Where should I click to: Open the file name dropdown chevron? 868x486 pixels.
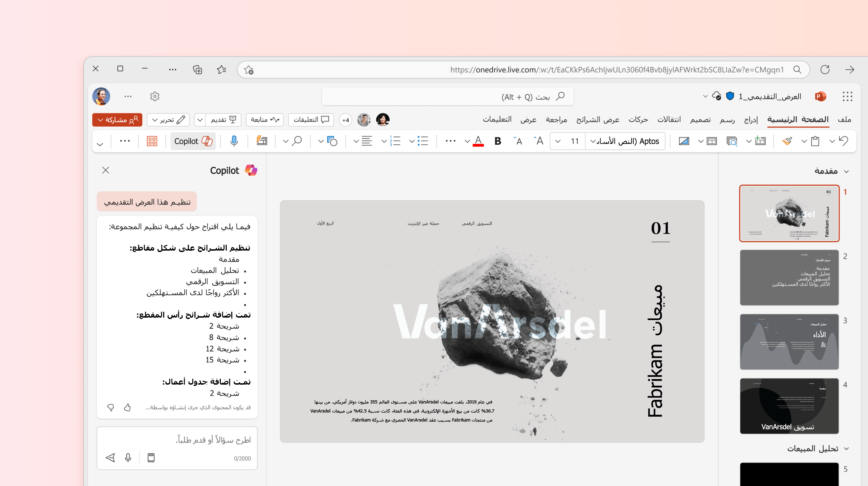pyautogui.click(x=705, y=96)
